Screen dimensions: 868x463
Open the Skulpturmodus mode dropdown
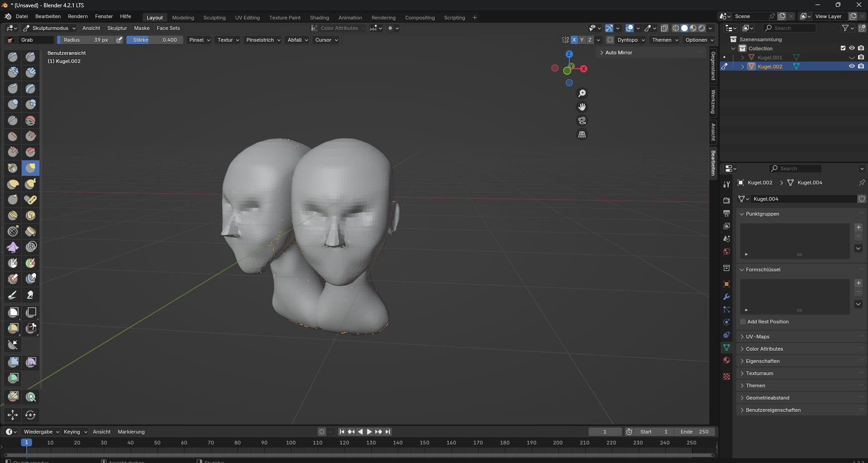pyautogui.click(x=50, y=28)
